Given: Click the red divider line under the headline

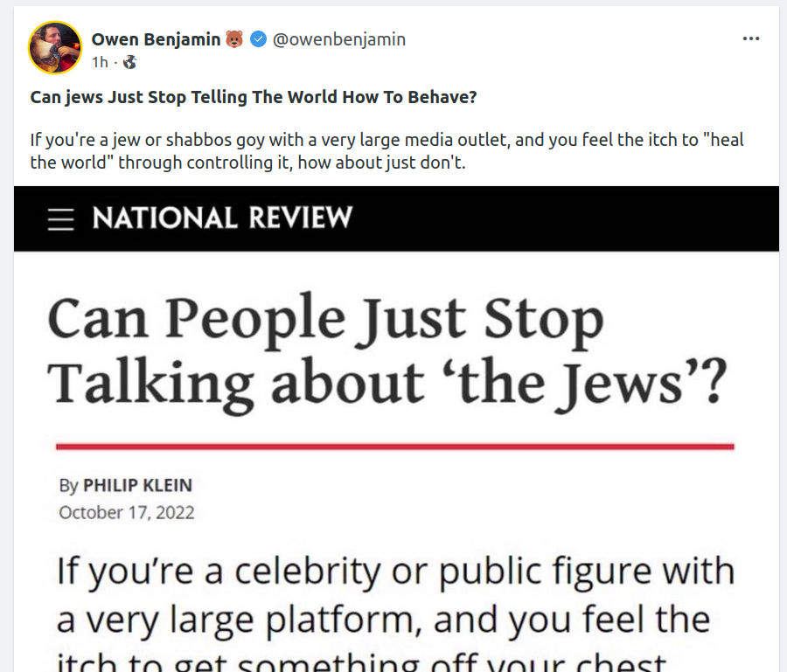Looking at the screenshot, I should click(x=393, y=447).
